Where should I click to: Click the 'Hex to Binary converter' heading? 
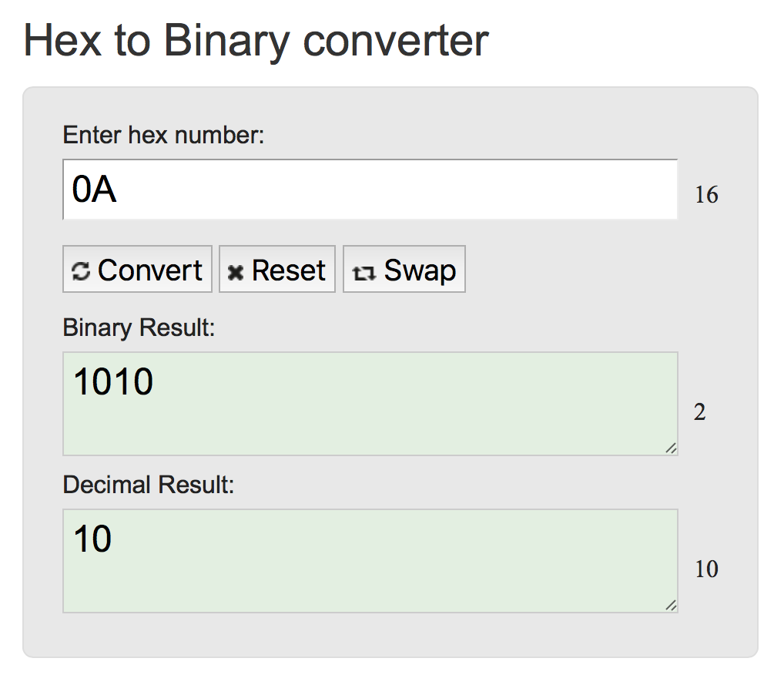tap(256, 41)
